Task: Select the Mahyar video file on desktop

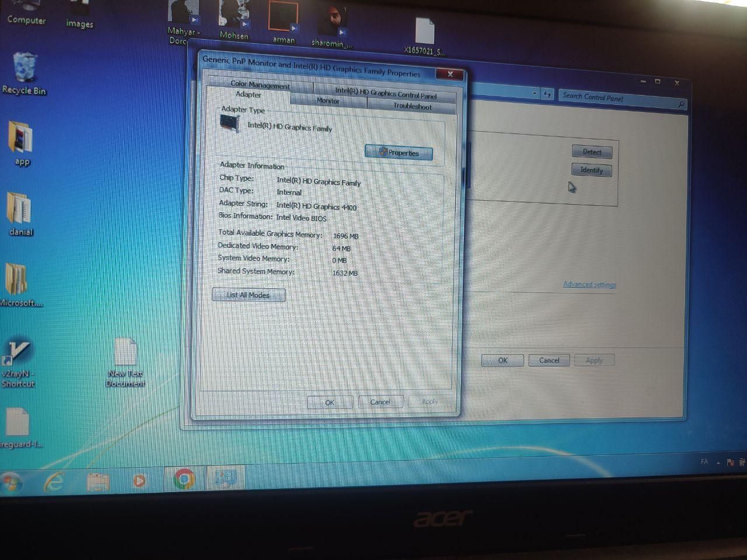Action: (x=183, y=22)
